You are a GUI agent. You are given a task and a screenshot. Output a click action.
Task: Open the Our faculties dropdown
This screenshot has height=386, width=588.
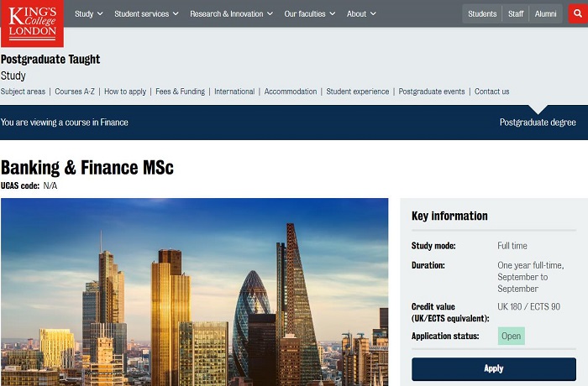click(309, 13)
